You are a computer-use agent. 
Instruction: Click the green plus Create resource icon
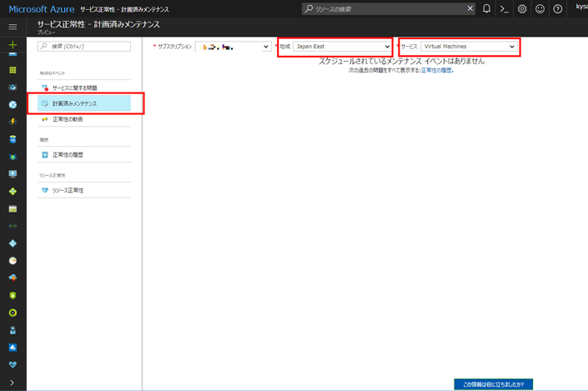13,45
